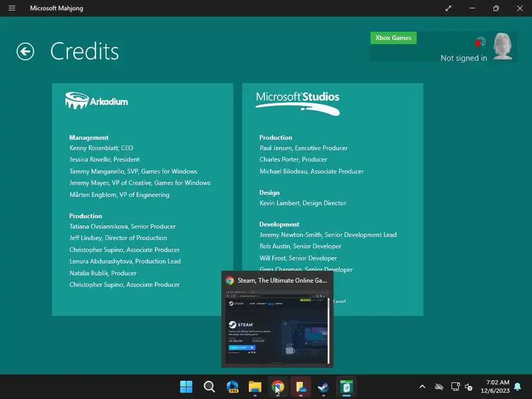Click 'Will Frost, Senior Developer'
The image size is (532, 399).
click(x=298, y=258)
